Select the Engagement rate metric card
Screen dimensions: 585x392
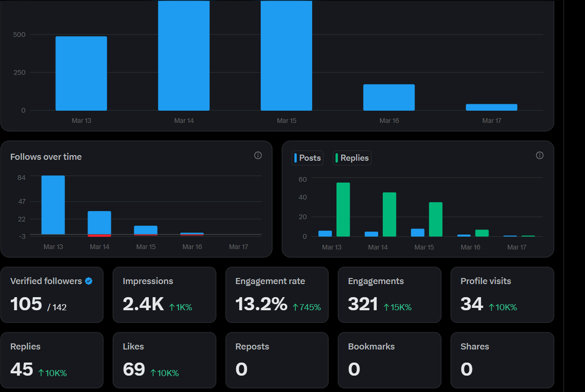coord(277,295)
